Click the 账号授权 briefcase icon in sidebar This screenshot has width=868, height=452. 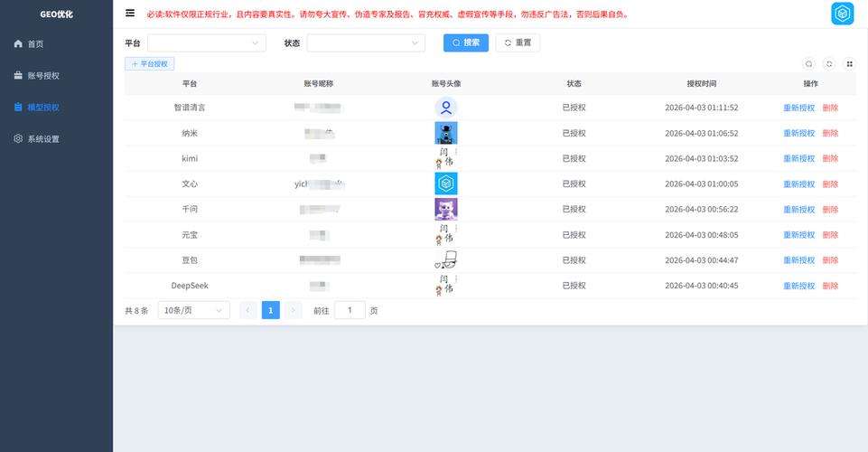pyautogui.click(x=18, y=75)
